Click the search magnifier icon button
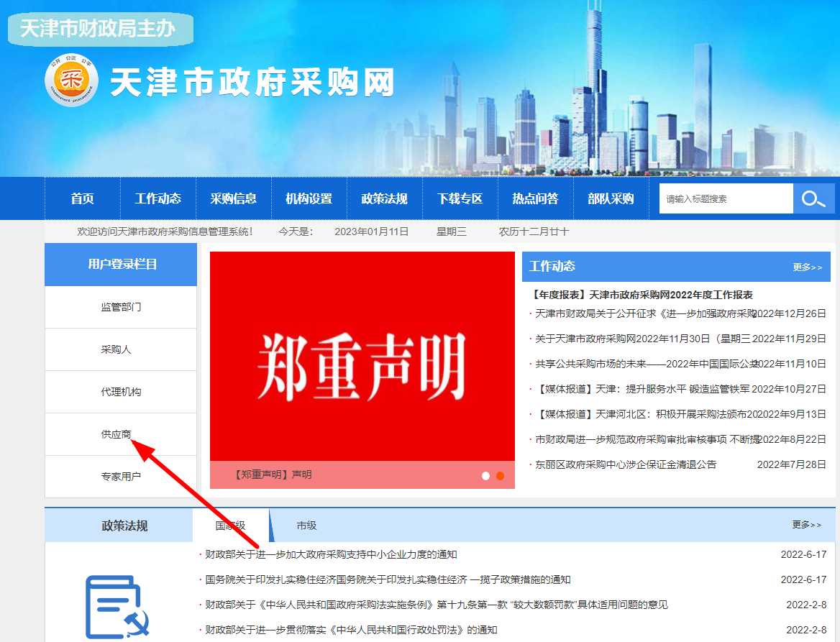 tap(813, 199)
